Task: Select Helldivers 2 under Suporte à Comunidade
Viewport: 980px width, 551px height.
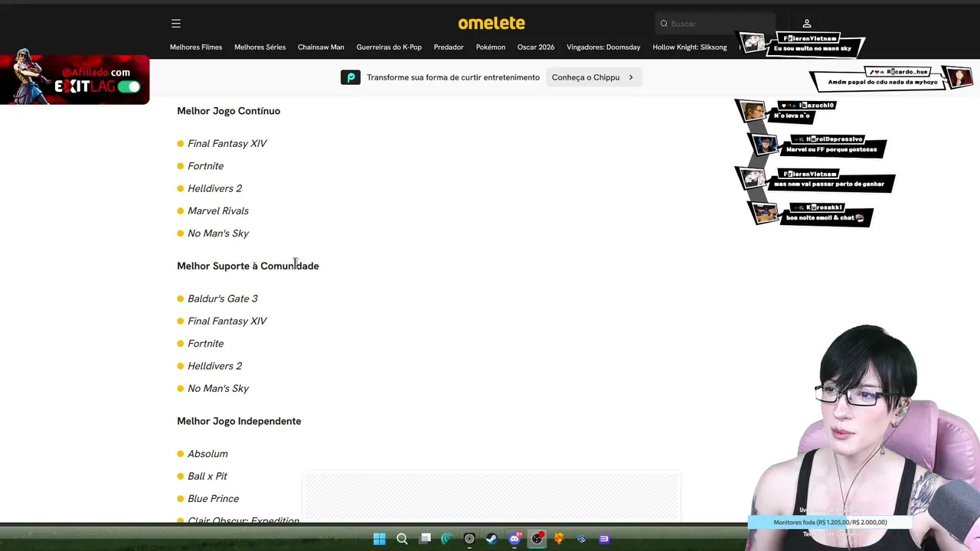Action: click(215, 366)
